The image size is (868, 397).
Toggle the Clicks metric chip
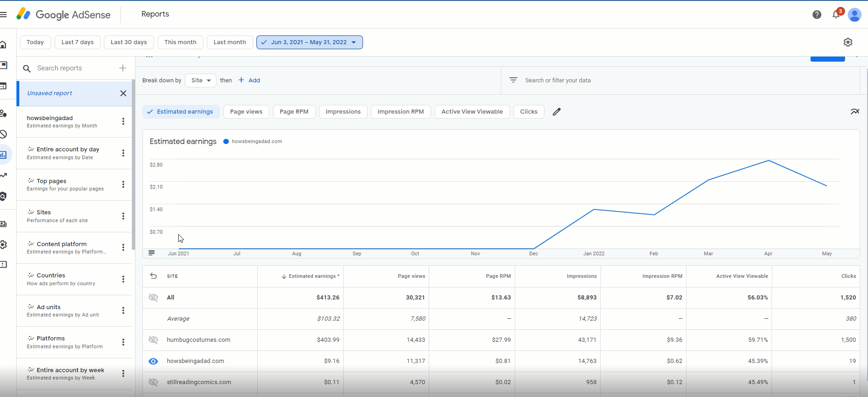point(529,112)
